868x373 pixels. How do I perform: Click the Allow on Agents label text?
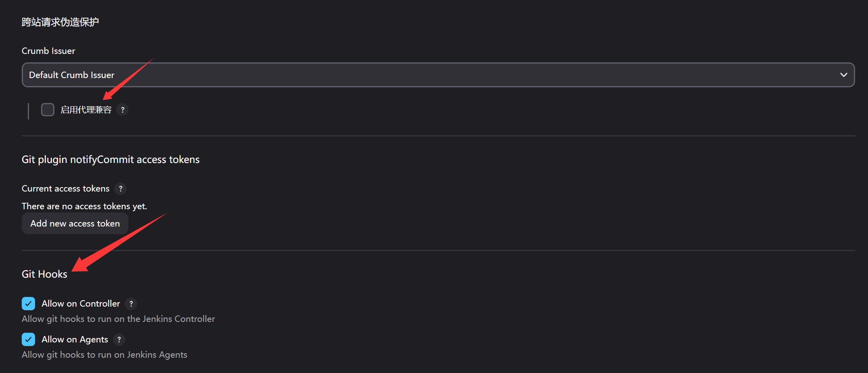point(74,340)
